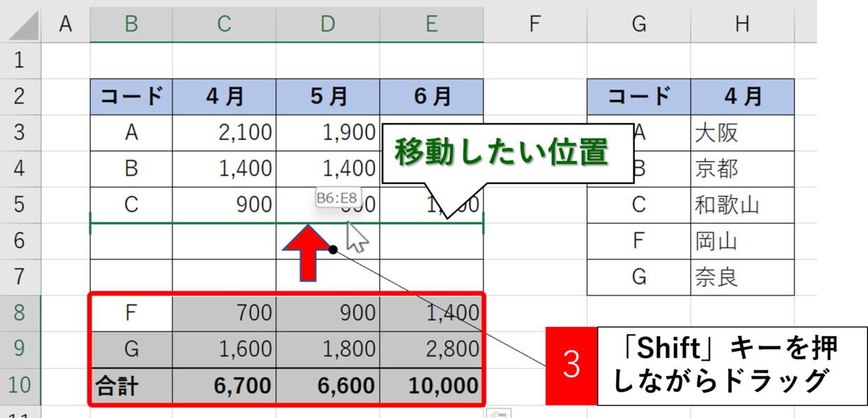Select cell G6 containing F

638,241
